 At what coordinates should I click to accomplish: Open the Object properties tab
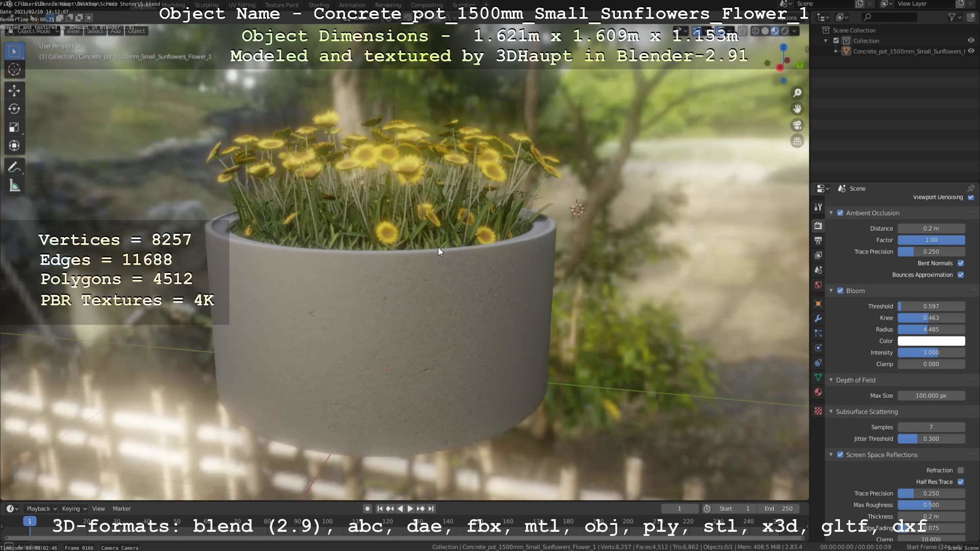tap(818, 304)
